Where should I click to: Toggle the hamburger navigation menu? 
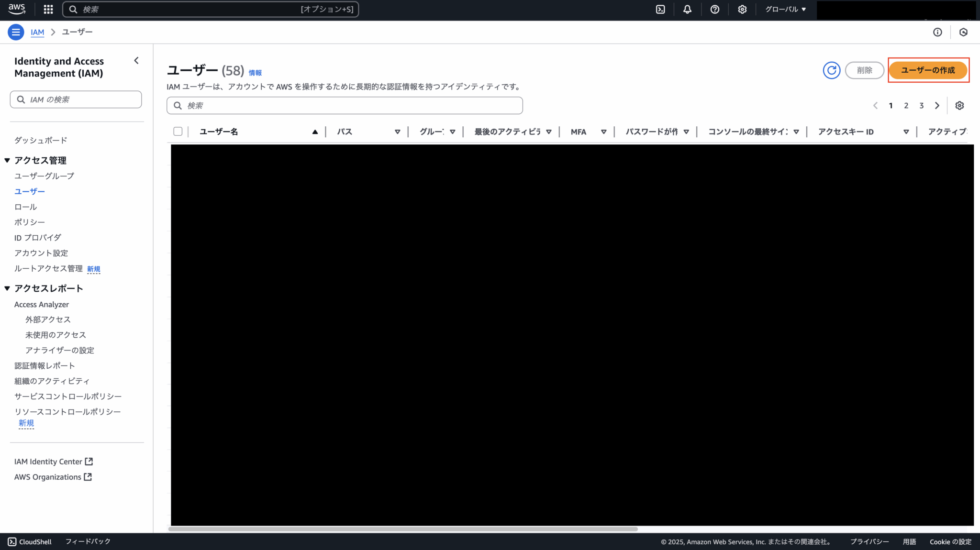coord(16,32)
